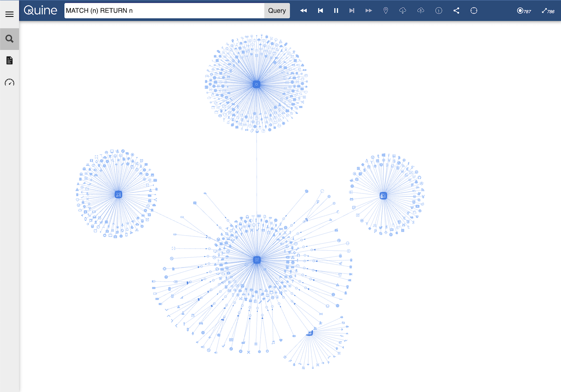Image resolution: width=561 pixels, height=392 pixels.
Task: Open the query log document icon
Action: pyautogui.click(x=9, y=60)
